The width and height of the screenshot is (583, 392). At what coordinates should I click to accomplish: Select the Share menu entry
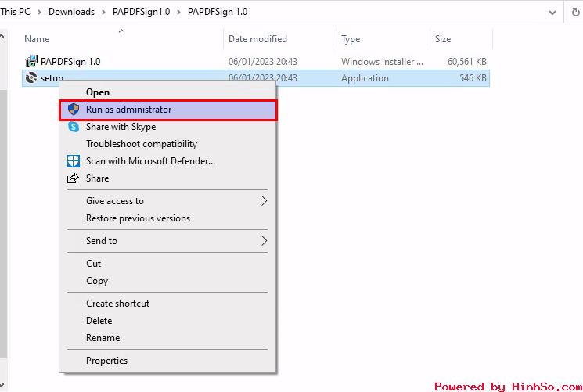[167, 178]
